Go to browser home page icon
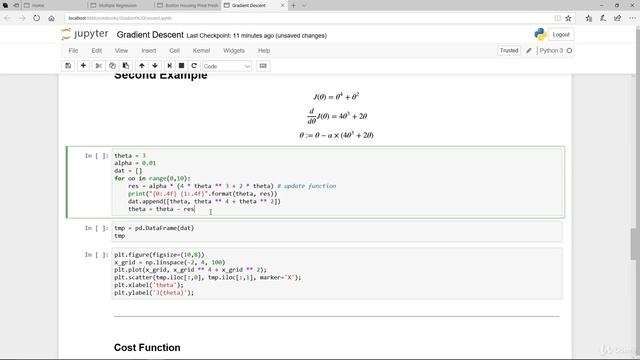The image size is (640, 360). (51, 18)
